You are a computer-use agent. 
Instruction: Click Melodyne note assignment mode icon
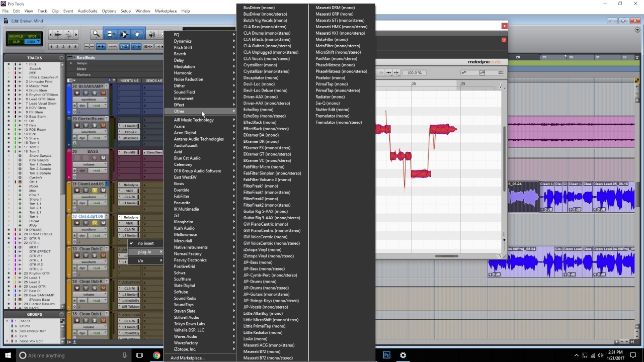pos(481,73)
